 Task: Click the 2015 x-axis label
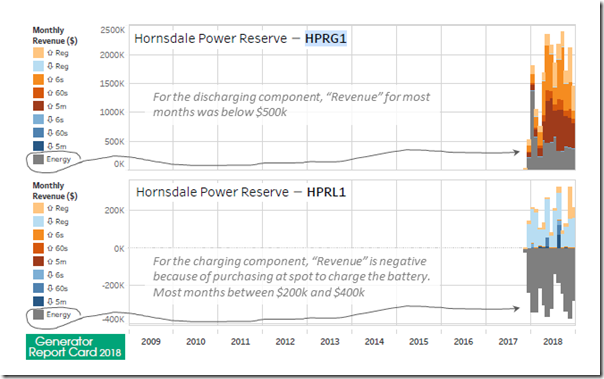pos(419,341)
